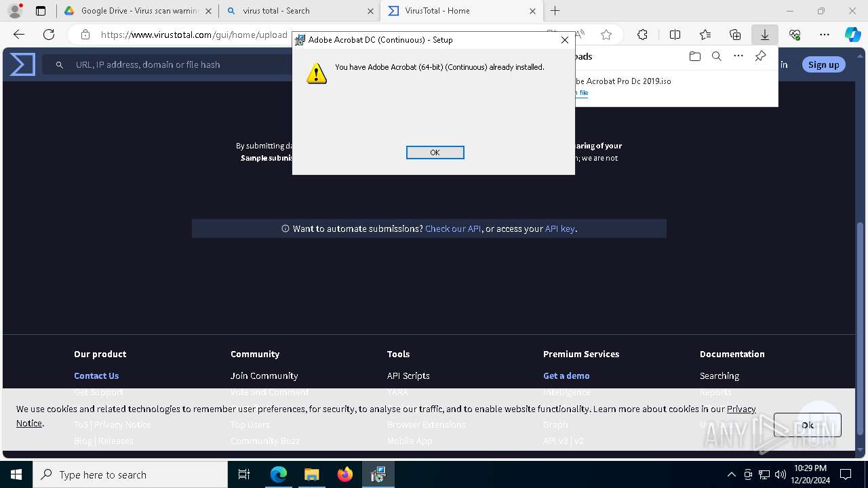Click the VirusTotal logo
The width and height of the screenshot is (868, 488).
click(x=22, y=64)
